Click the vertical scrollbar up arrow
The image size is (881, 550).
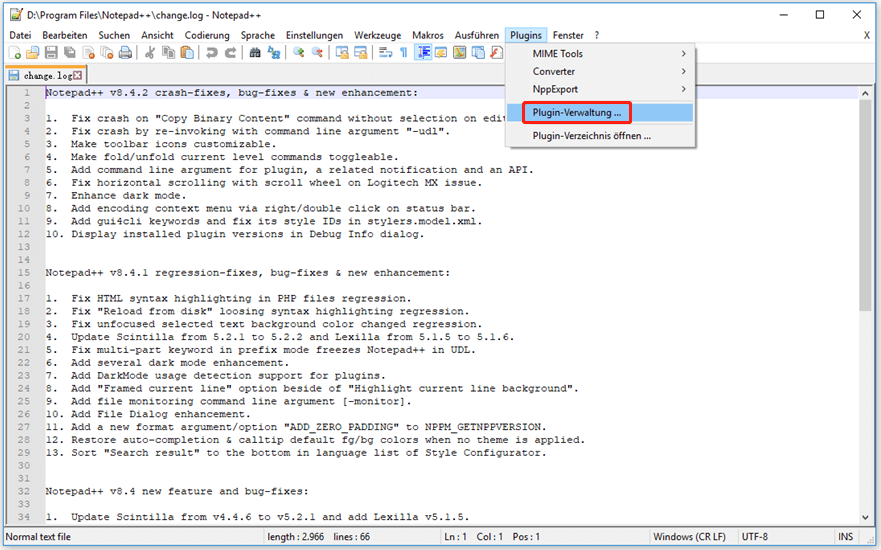[865, 93]
